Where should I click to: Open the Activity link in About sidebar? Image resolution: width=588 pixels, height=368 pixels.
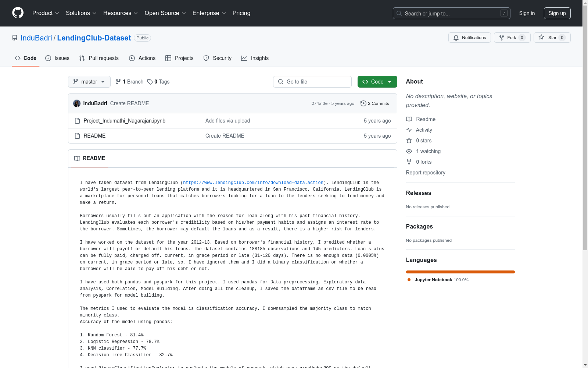[x=419, y=130]
